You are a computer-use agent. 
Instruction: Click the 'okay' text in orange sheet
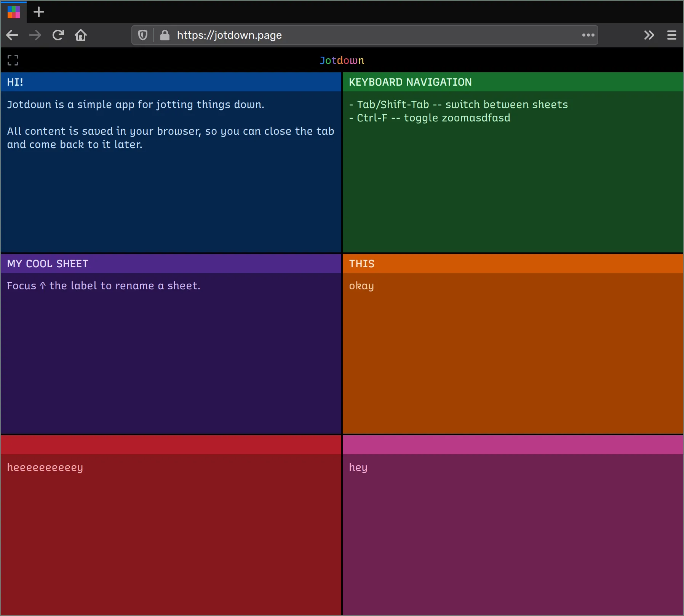click(361, 286)
